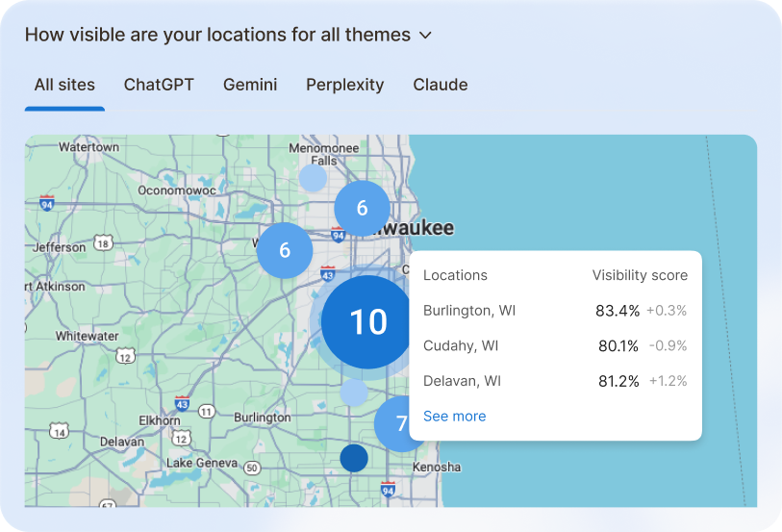Click the Elkhorn map label

click(160, 420)
